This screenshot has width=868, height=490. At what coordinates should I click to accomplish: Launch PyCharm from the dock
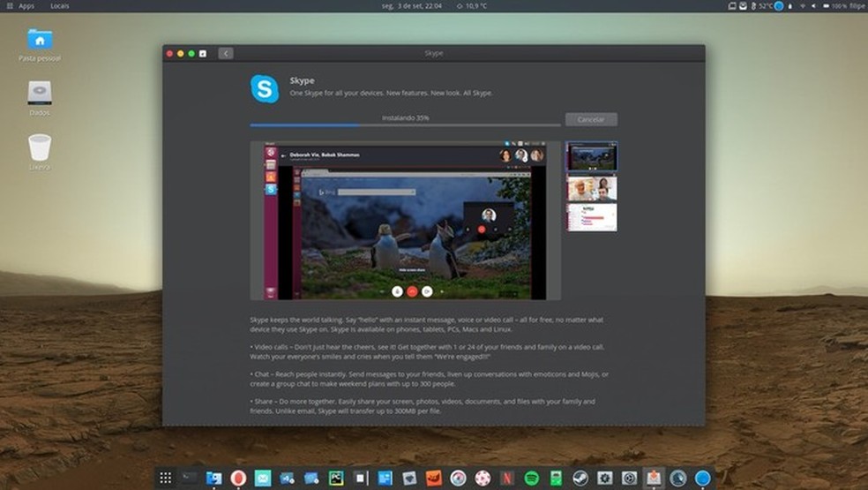[x=336, y=478]
